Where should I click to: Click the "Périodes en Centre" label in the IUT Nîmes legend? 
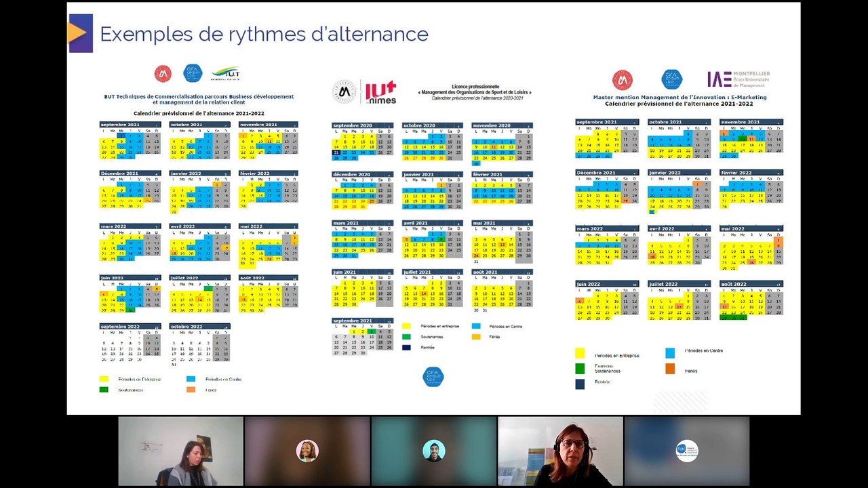click(x=505, y=326)
